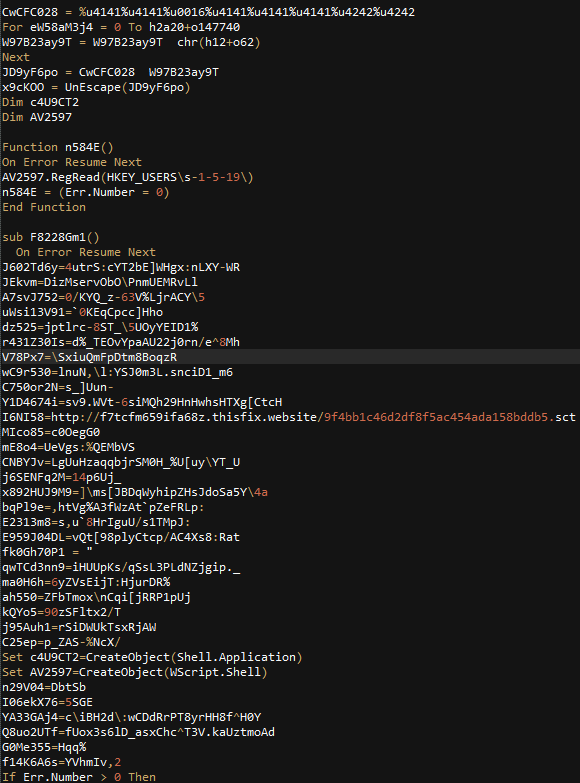Click the 'Next' keyword line
Image resolution: width=580 pixels, height=783 pixels.
[x=16, y=57]
